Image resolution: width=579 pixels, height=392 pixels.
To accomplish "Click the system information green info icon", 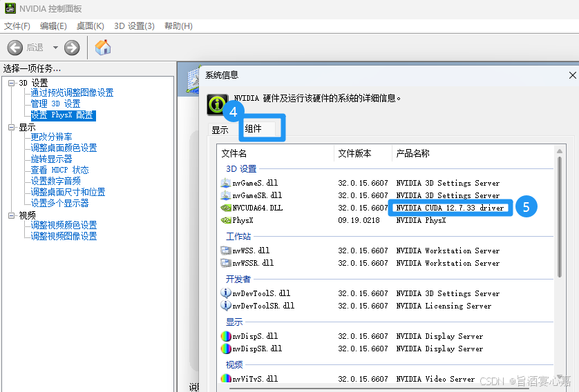I will 217,104.
